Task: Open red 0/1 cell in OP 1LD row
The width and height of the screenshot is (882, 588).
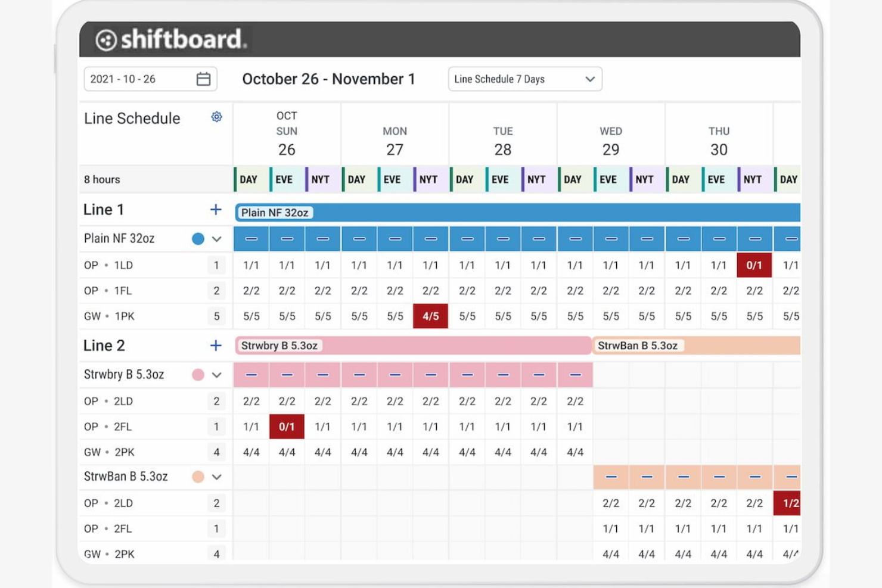Action: click(754, 265)
